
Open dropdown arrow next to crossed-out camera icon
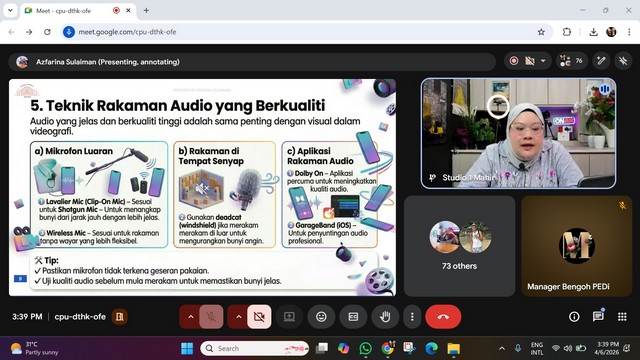pyautogui.click(x=543, y=61)
